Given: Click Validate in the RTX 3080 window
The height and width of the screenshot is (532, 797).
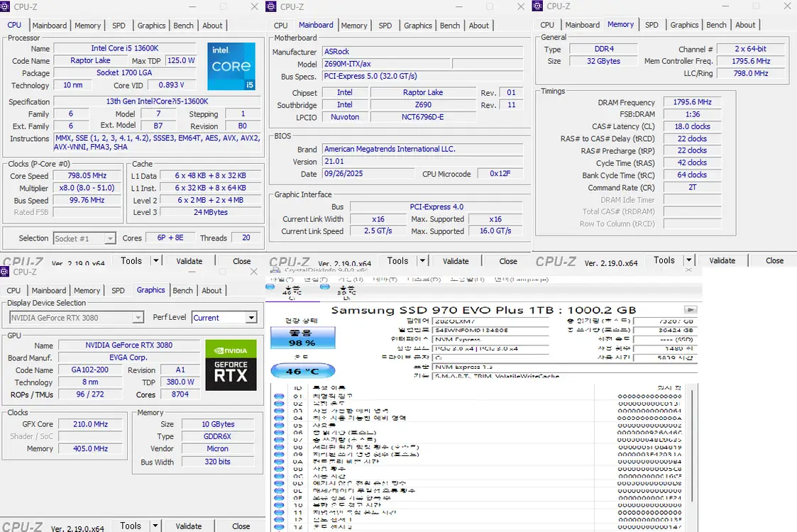Looking at the screenshot, I should point(189,526).
